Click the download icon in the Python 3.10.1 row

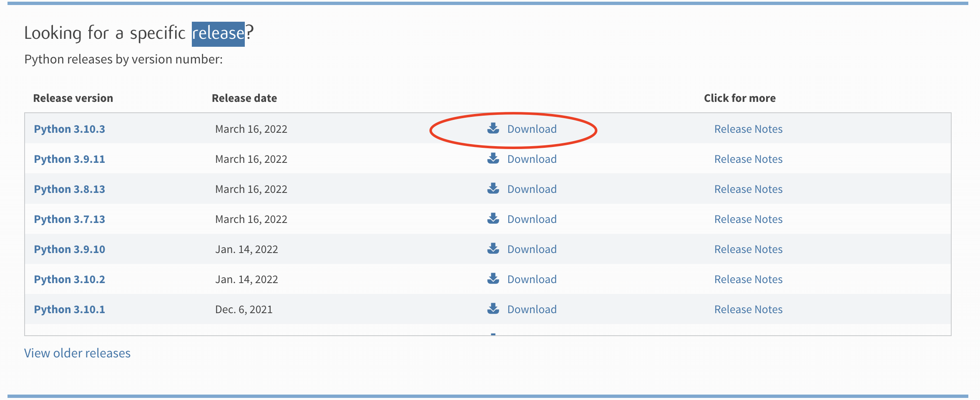[x=493, y=309]
